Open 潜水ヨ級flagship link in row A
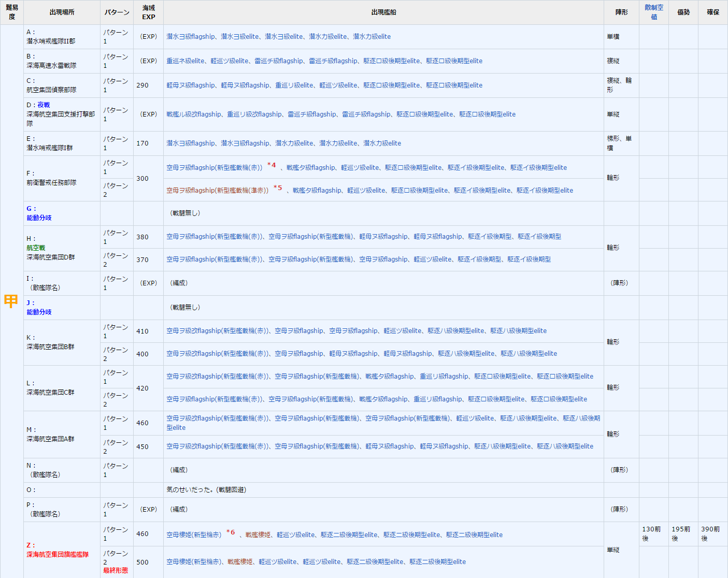Screen dimensions: 728x578 (191, 37)
